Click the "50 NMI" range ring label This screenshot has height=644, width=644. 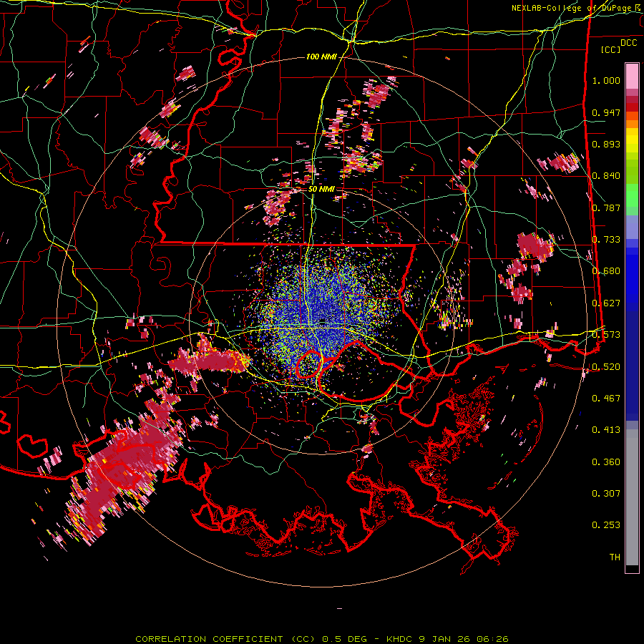click(x=321, y=189)
